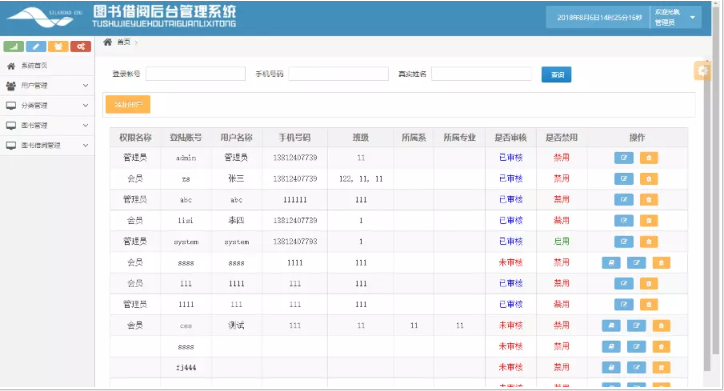Click the audit icon for user 8888 (会员)
The height and width of the screenshot is (391, 724).
[611, 263]
